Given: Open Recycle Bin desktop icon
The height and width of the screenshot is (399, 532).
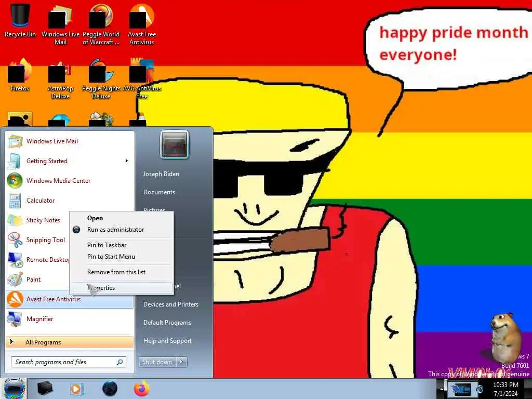Looking at the screenshot, I should tap(20, 20).
